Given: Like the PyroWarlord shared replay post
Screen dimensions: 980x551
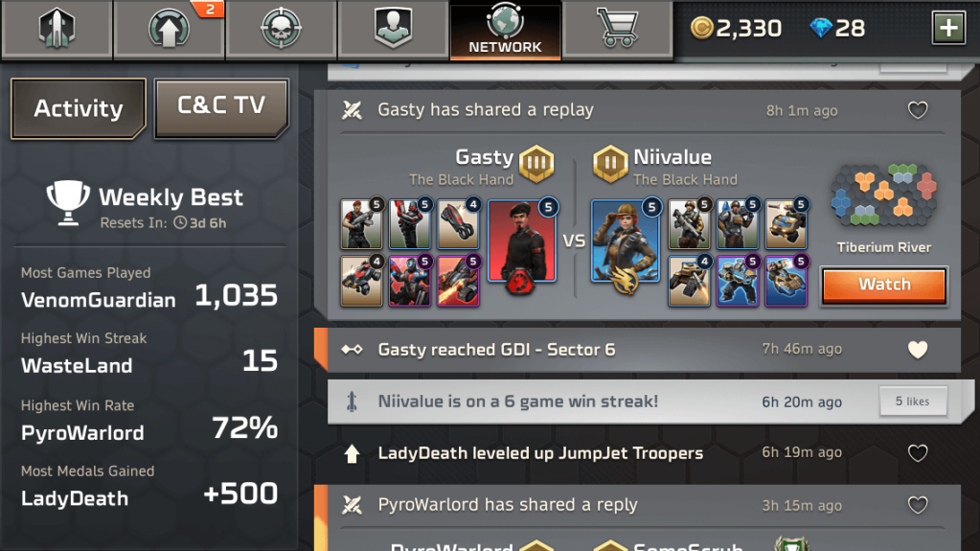Looking at the screenshot, I should pyautogui.click(x=918, y=505).
